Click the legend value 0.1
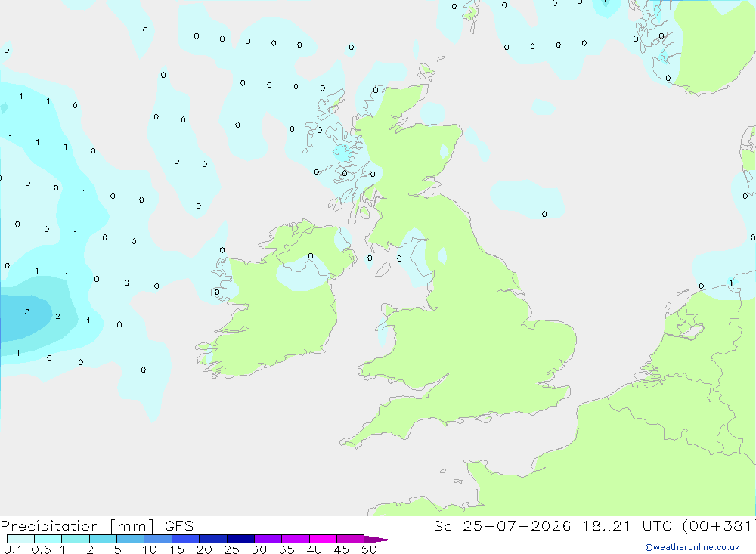 [x=13, y=549]
